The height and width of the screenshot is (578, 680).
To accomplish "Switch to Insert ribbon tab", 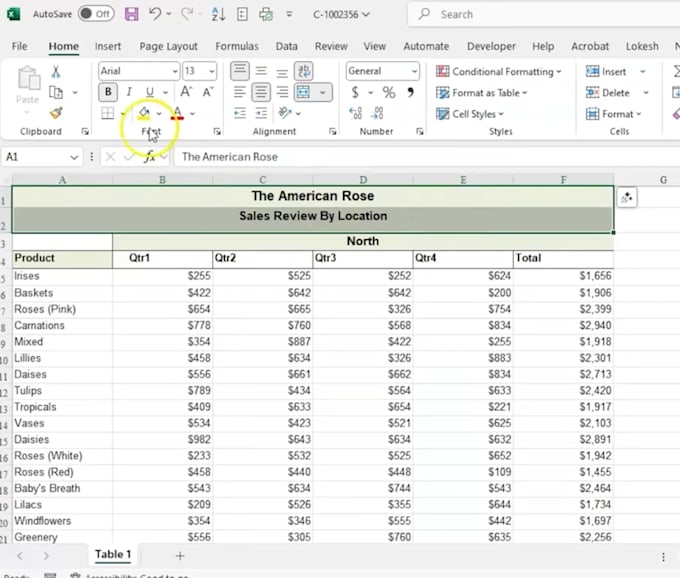I will (108, 46).
